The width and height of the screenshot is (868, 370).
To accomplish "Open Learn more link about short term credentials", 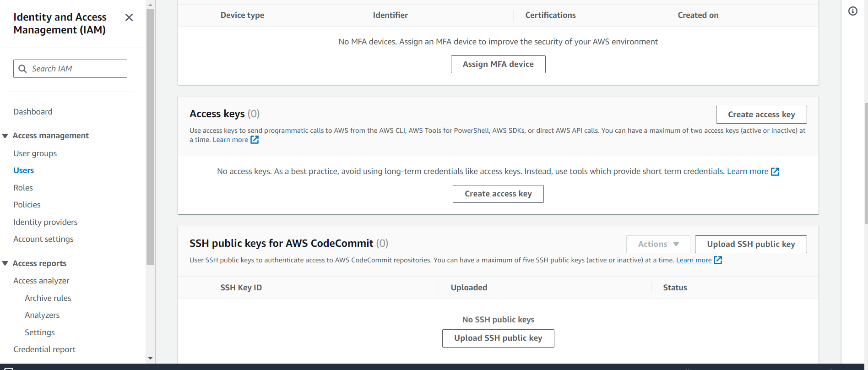I will tap(748, 171).
